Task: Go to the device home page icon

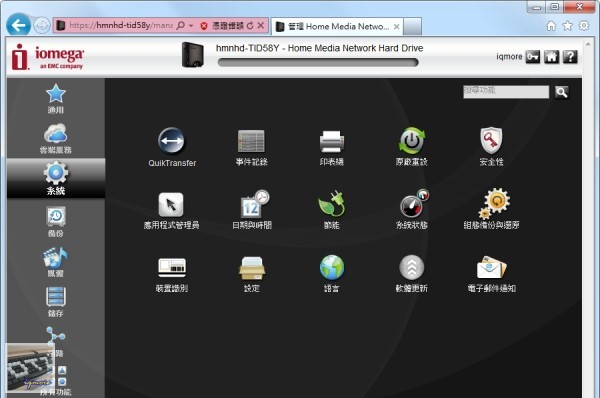Action: pos(551,57)
